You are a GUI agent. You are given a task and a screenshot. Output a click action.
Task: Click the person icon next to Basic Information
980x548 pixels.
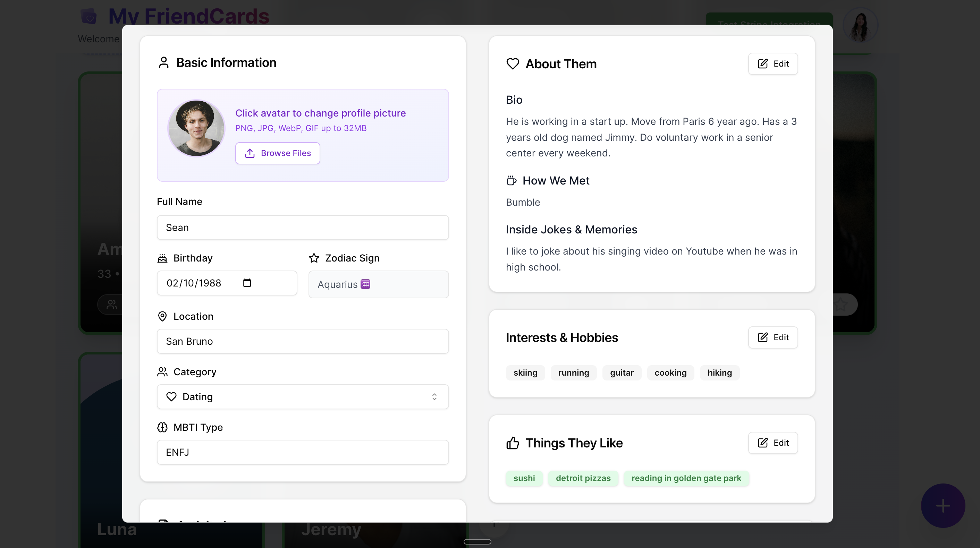[163, 63]
